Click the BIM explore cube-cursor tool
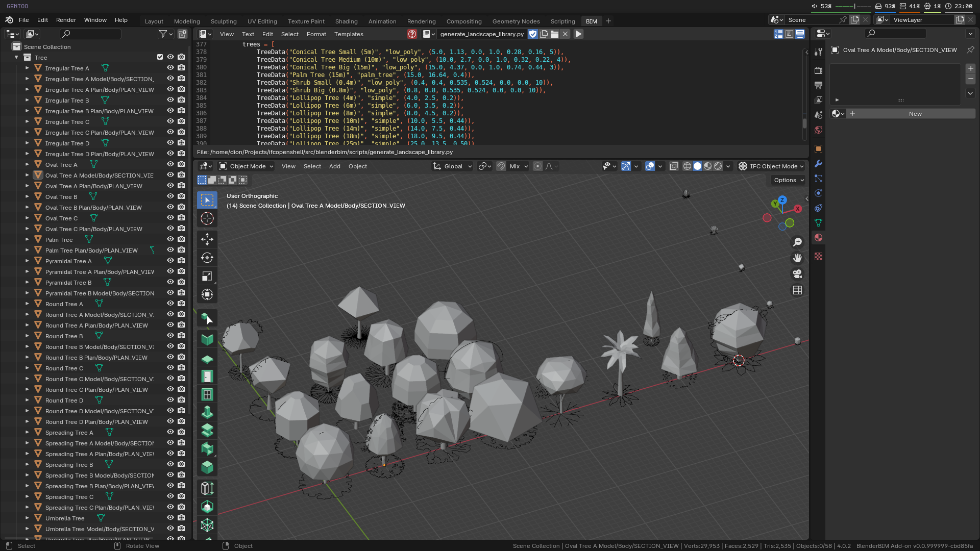 tap(207, 318)
